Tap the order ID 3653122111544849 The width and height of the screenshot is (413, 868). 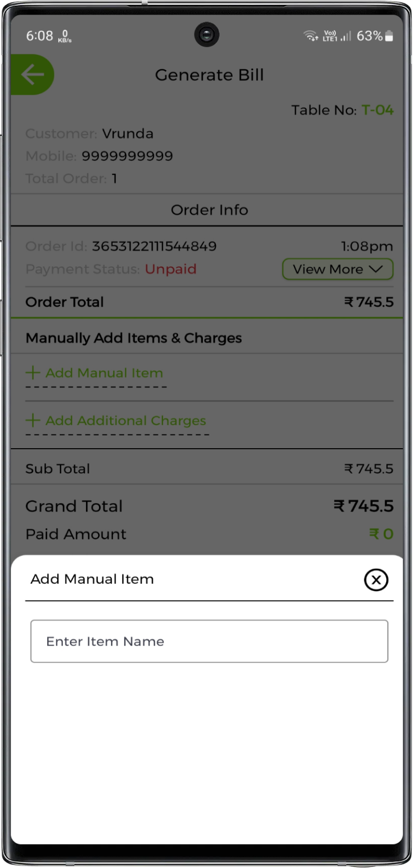(154, 246)
